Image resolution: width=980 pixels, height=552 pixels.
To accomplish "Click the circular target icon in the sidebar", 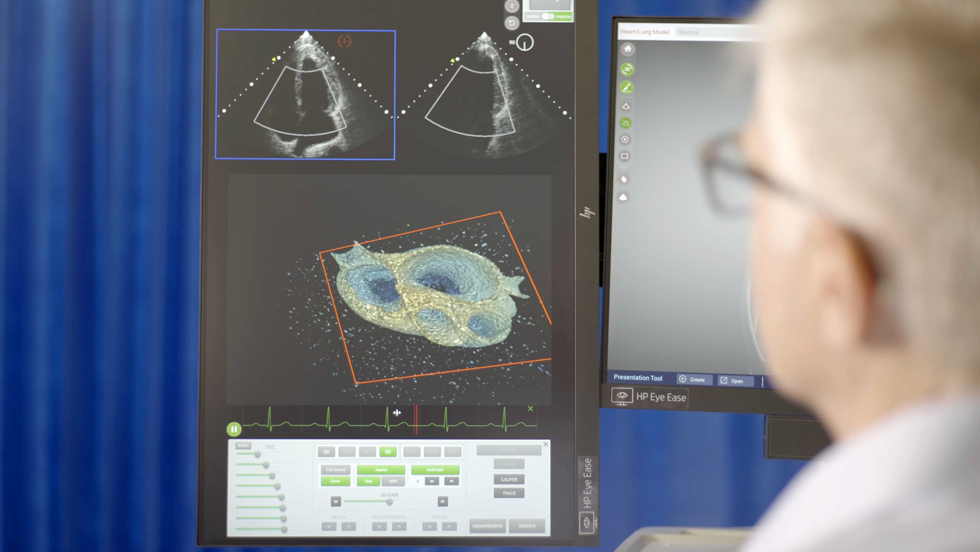I will click(625, 140).
